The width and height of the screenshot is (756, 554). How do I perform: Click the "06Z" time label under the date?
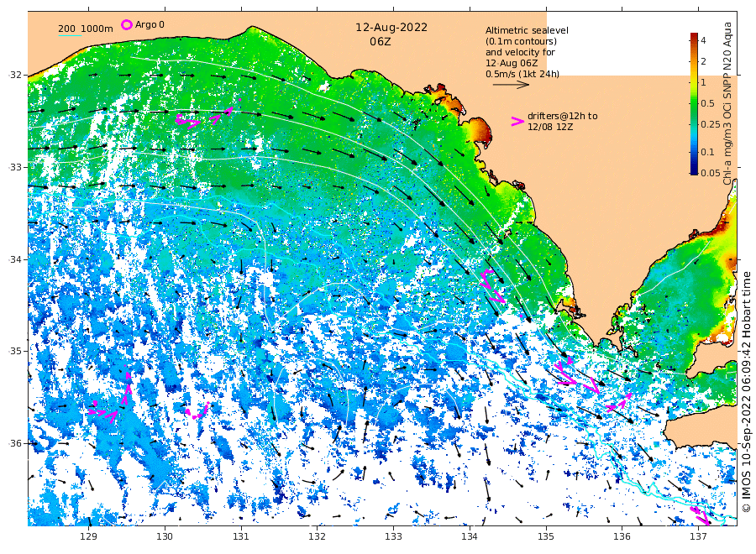click(x=381, y=42)
